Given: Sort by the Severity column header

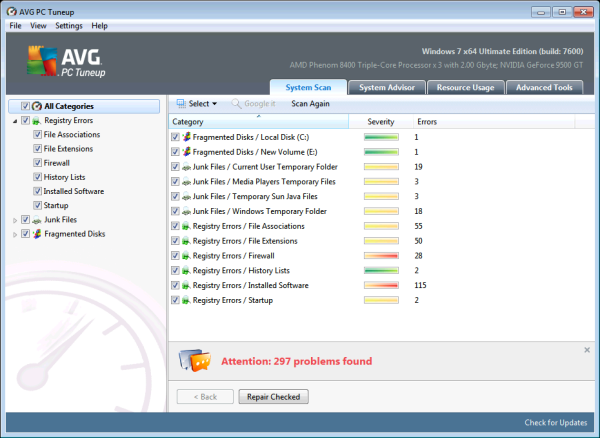Looking at the screenshot, I should tap(381, 122).
